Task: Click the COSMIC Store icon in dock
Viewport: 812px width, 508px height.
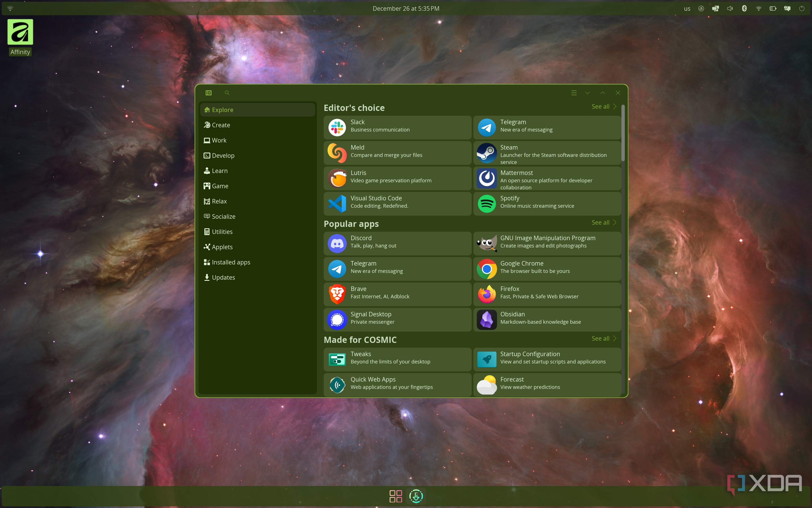Action: 416,496
